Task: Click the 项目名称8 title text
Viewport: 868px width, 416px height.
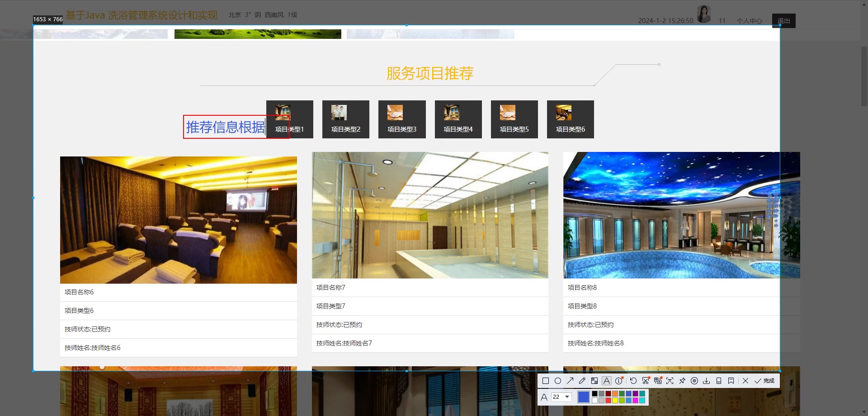Action: 582,288
